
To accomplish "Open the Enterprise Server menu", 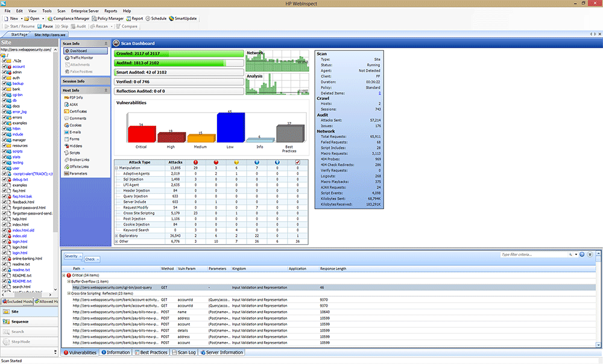I will (85, 11).
